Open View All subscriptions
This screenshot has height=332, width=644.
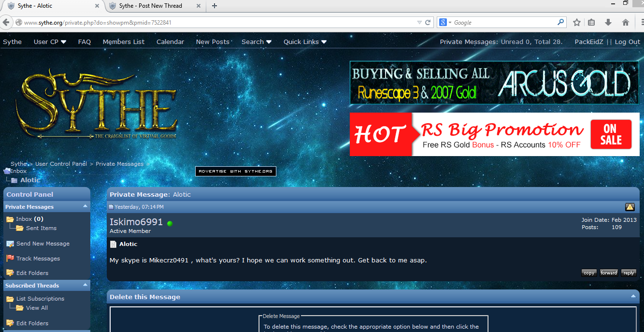(x=37, y=308)
